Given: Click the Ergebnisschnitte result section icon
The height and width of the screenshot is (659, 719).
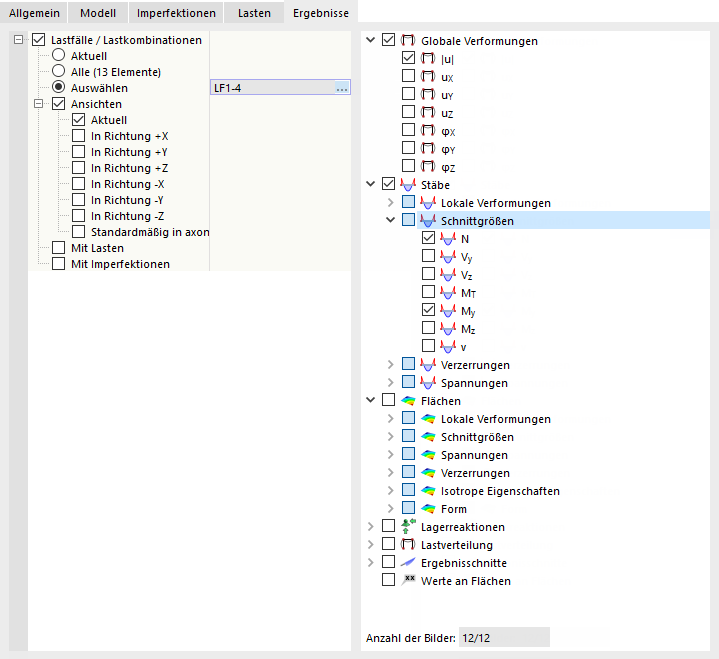Looking at the screenshot, I should coord(408,562).
